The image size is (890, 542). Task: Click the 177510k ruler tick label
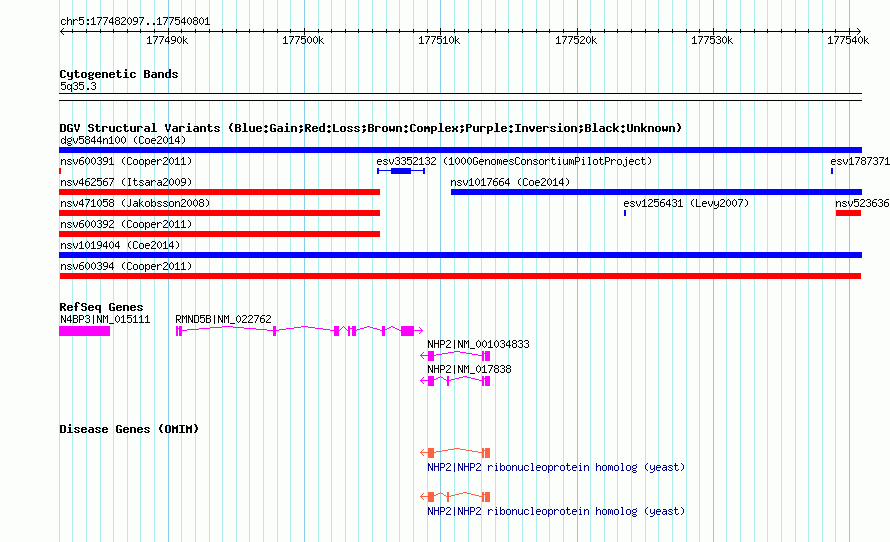tap(440, 40)
